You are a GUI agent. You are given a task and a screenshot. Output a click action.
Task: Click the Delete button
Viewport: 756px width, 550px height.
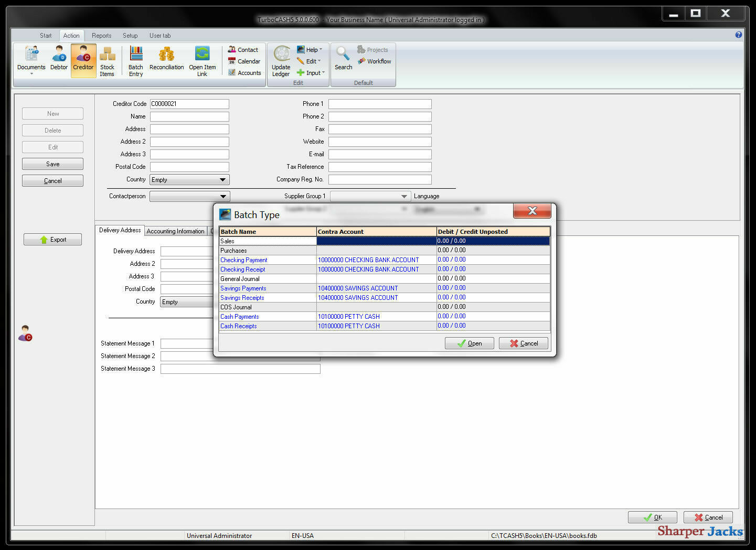52,131
